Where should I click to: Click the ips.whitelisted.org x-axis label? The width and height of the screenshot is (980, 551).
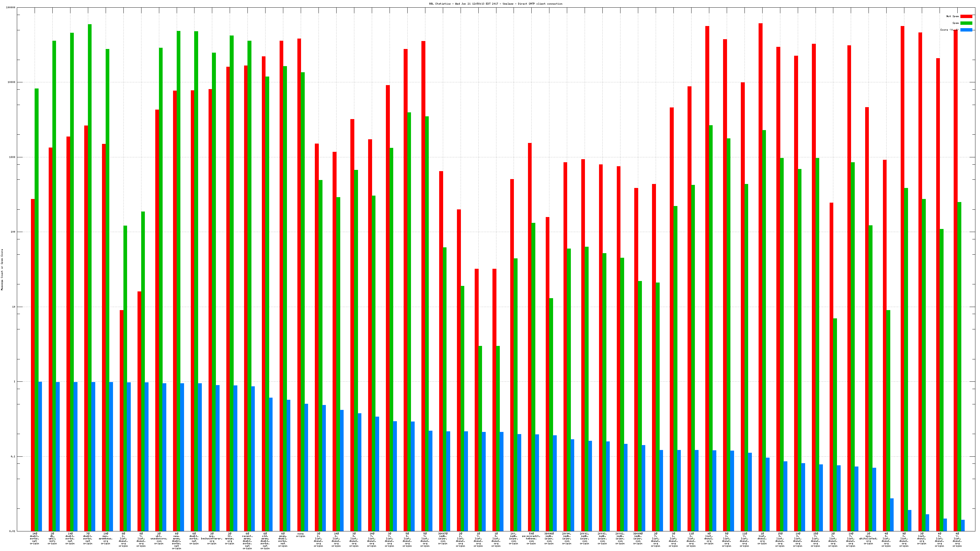pyautogui.click(x=868, y=539)
